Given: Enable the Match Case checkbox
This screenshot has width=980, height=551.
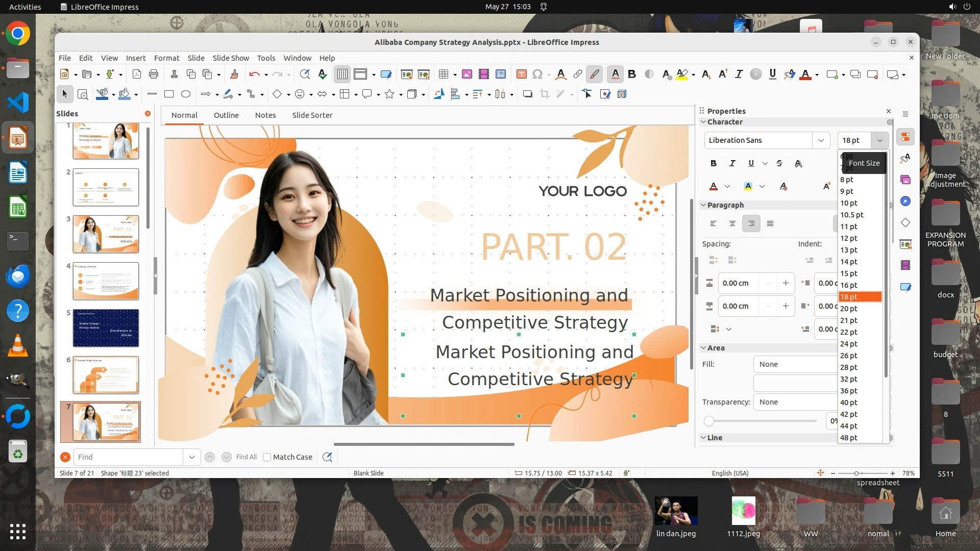Looking at the screenshot, I should 267,457.
